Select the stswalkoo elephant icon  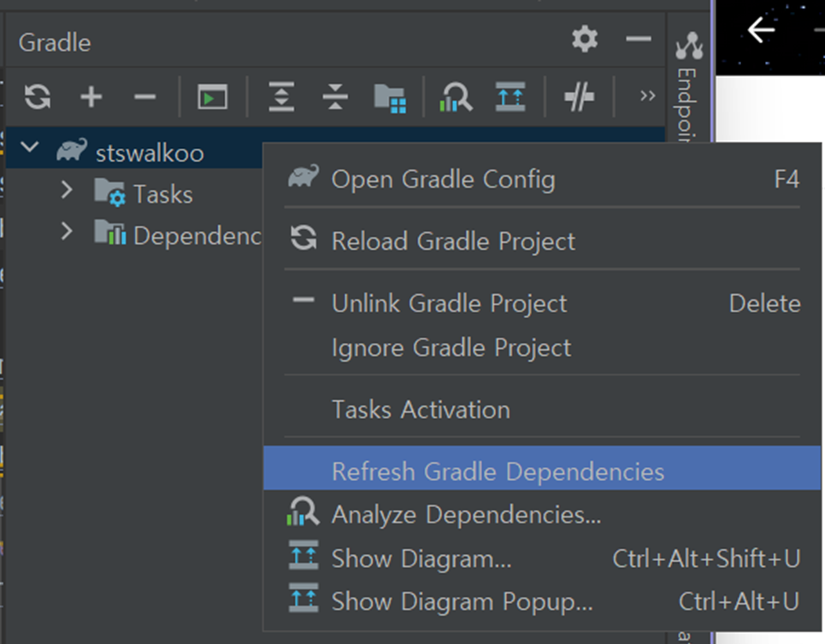pos(72,150)
